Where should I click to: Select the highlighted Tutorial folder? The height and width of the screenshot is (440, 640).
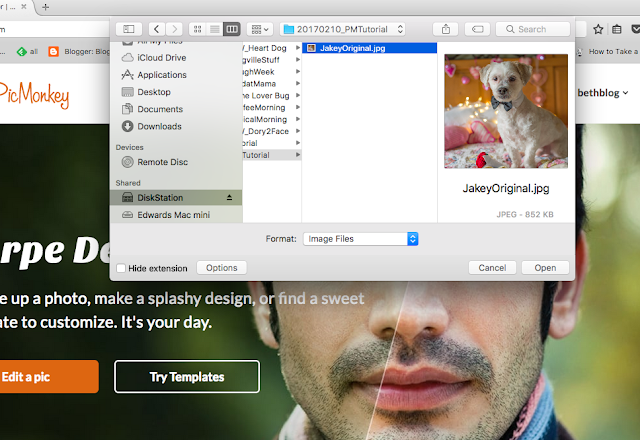271,155
